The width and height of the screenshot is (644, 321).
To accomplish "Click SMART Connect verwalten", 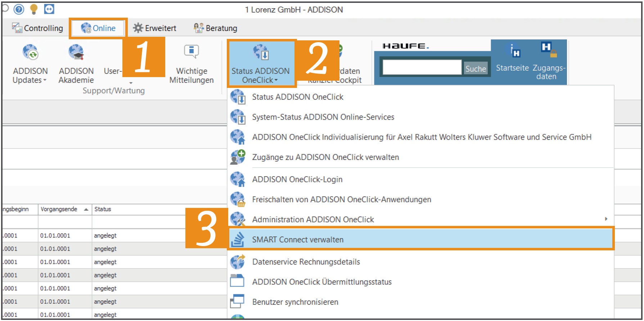I will [421, 240].
